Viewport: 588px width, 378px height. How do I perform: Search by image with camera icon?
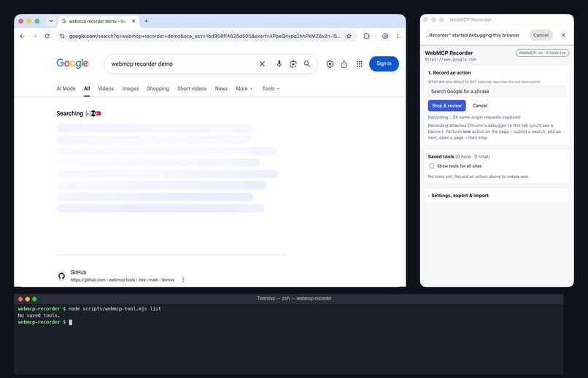[x=293, y=63]
